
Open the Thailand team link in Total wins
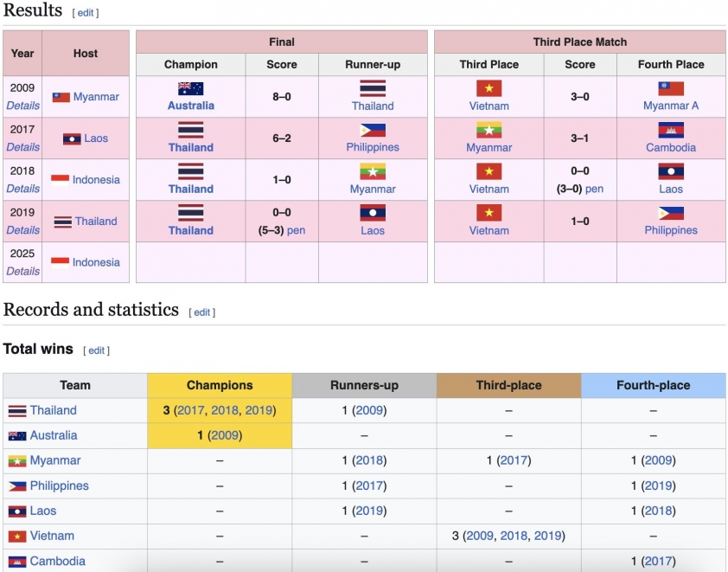tap(54, 411)
